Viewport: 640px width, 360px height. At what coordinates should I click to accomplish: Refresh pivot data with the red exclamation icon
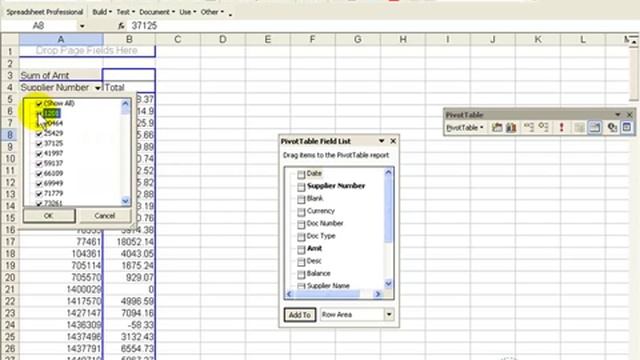(561, 128)
